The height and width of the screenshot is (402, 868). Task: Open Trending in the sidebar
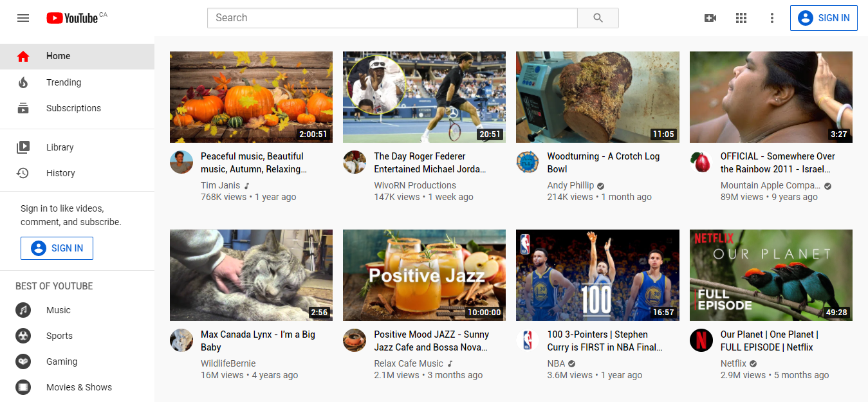point(77,82)
